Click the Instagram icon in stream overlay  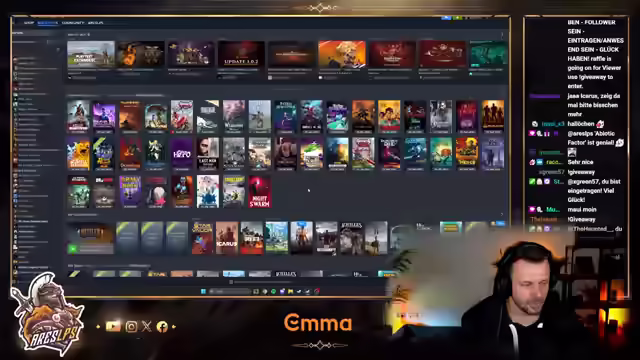click(131, 327)
